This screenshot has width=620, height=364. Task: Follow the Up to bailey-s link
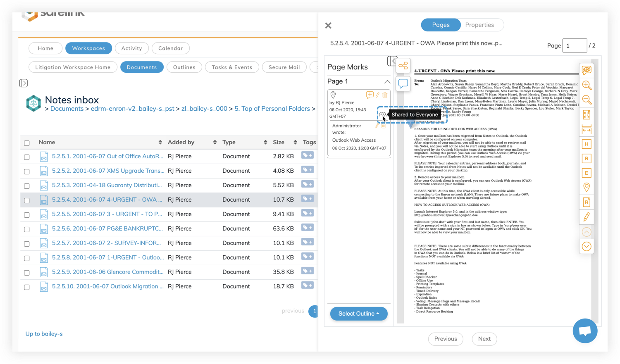pyautogui.click(x=44, y=334)
